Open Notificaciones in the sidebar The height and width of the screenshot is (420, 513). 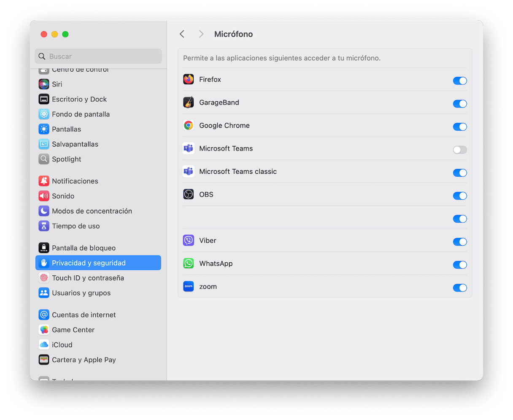(x=75, y=181)
